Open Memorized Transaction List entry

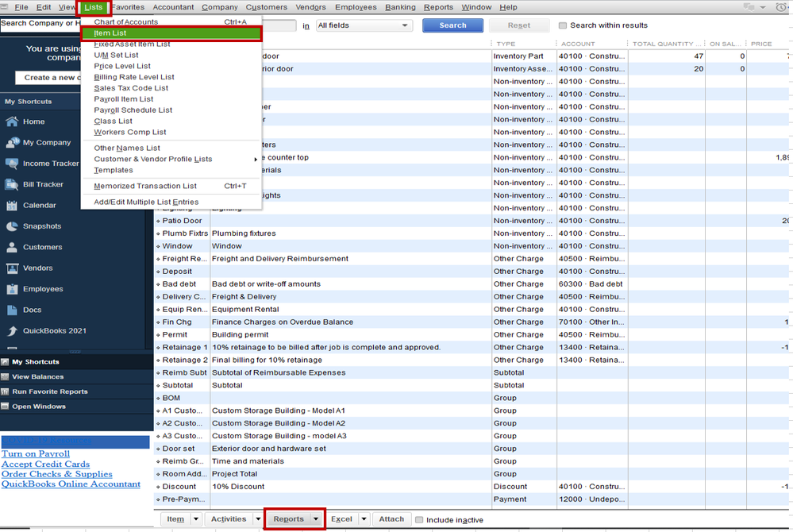pyautogui.click(x=171, y=186)
